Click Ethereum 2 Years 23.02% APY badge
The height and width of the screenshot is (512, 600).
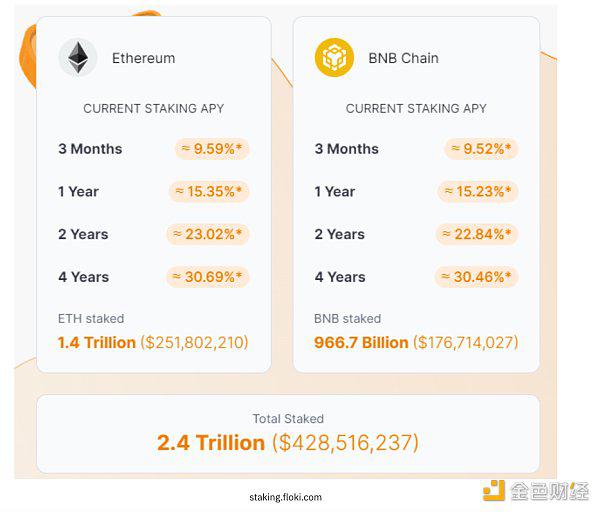tap(208, 234)
